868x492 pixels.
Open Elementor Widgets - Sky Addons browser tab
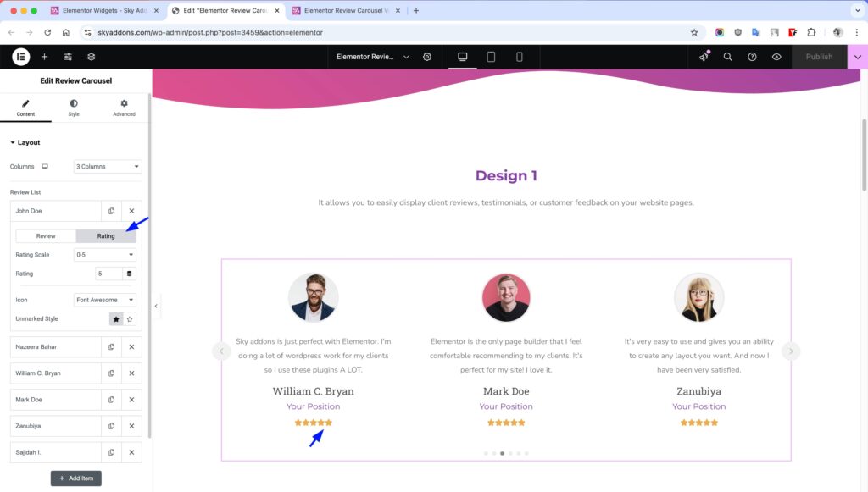(104, 10)
